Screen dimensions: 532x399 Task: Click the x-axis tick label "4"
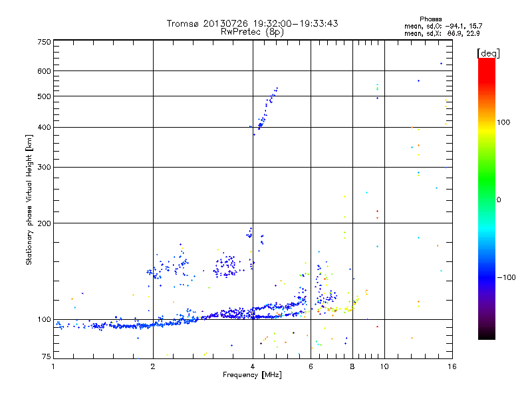coord(253,366)
